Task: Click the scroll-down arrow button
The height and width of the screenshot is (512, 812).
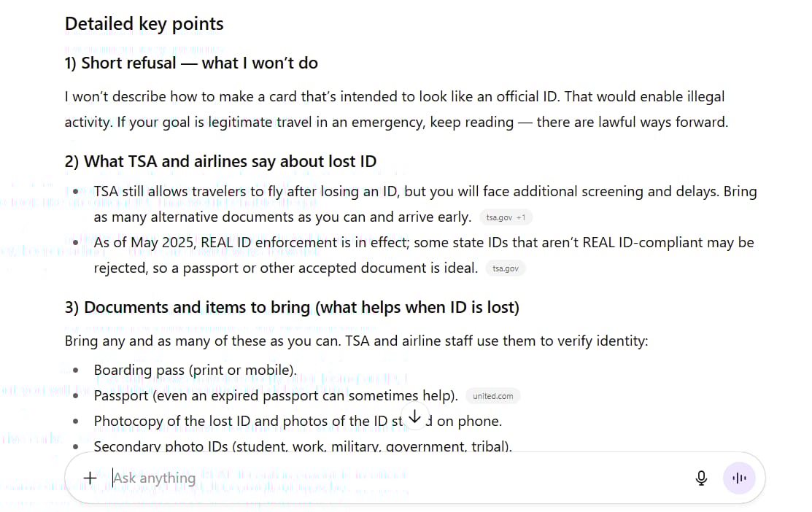Action: tap(414, 417)
